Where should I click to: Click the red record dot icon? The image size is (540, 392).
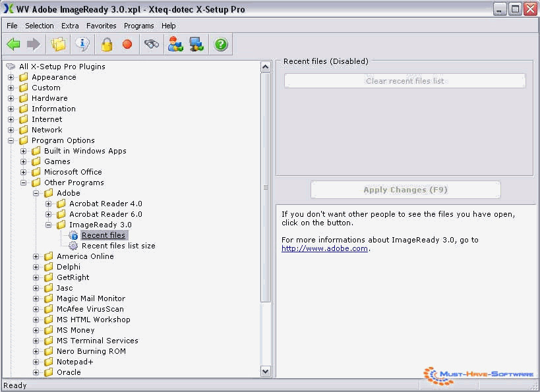(127, 44)
